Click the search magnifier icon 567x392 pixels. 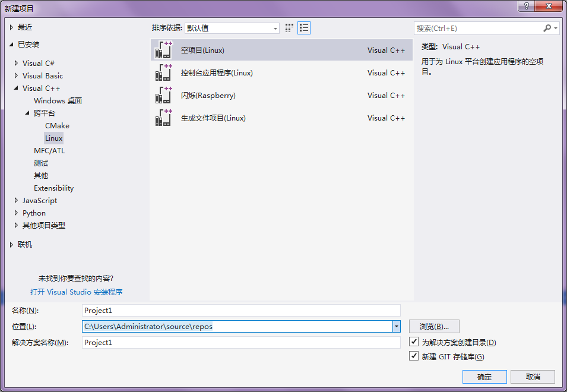(547, 28)
